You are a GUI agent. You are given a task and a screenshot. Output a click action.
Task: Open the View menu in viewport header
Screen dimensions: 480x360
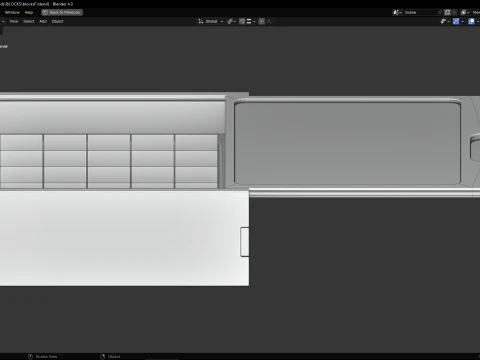[14, 21]
